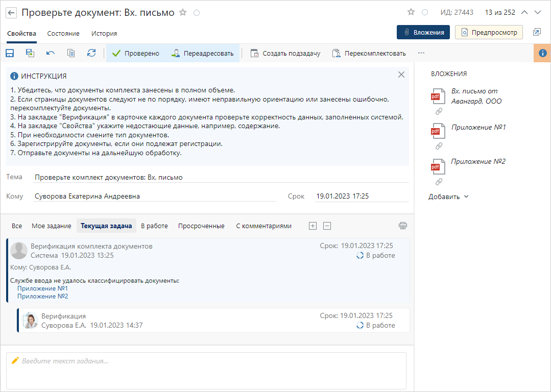551x392 pixels.
Task: Switch to the История tab
Action: coord(104,33)
